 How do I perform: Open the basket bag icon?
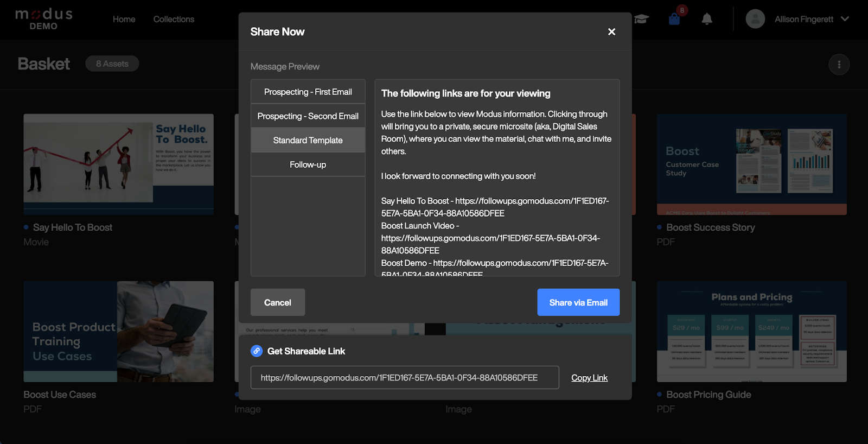point(674,19)
